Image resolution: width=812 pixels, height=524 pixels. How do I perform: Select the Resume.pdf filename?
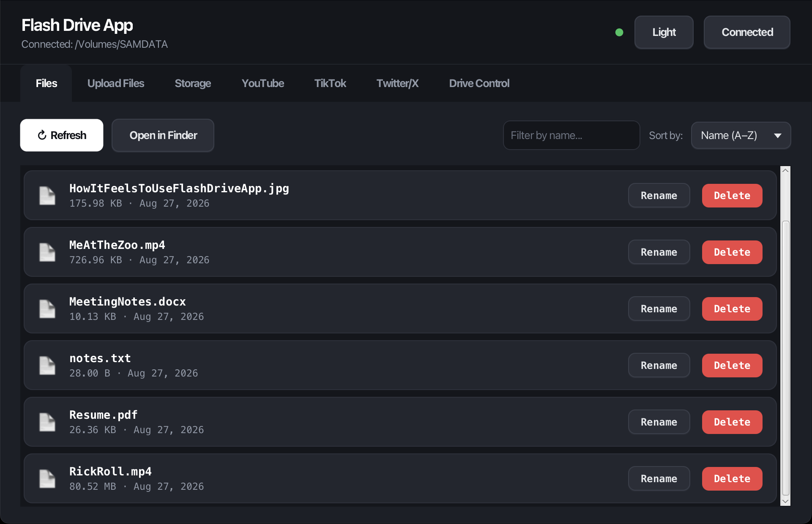(x=104, y=415)
